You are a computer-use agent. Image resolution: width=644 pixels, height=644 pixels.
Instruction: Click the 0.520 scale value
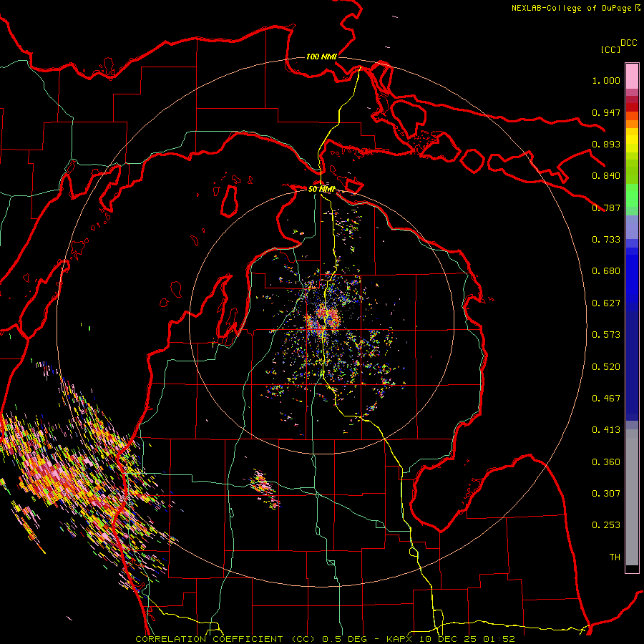tap(606, 367)
